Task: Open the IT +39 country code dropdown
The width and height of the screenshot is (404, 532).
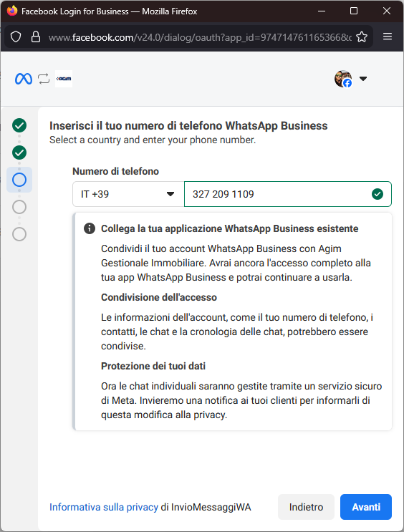Action: [128, 194]
